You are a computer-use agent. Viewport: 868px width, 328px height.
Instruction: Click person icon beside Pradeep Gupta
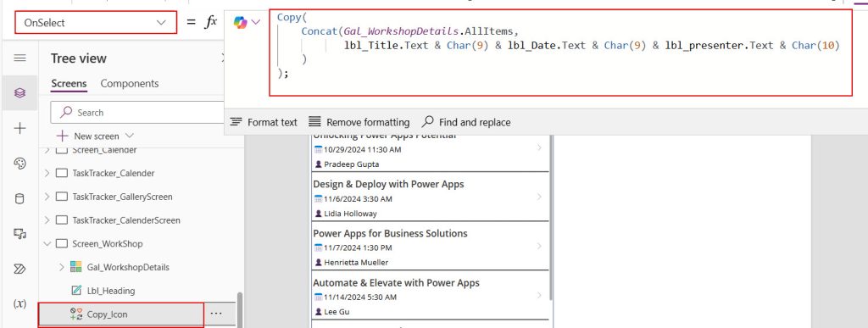(318, 164)
